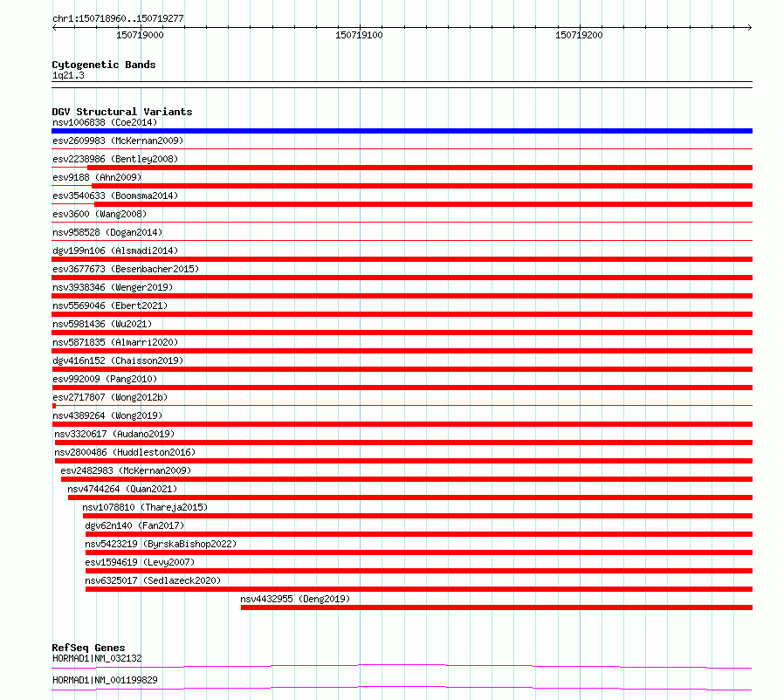Select the nsv4744264 (Quan2021) variant label
The height and width of the screenshot is (700, 777).
point(122,489)
